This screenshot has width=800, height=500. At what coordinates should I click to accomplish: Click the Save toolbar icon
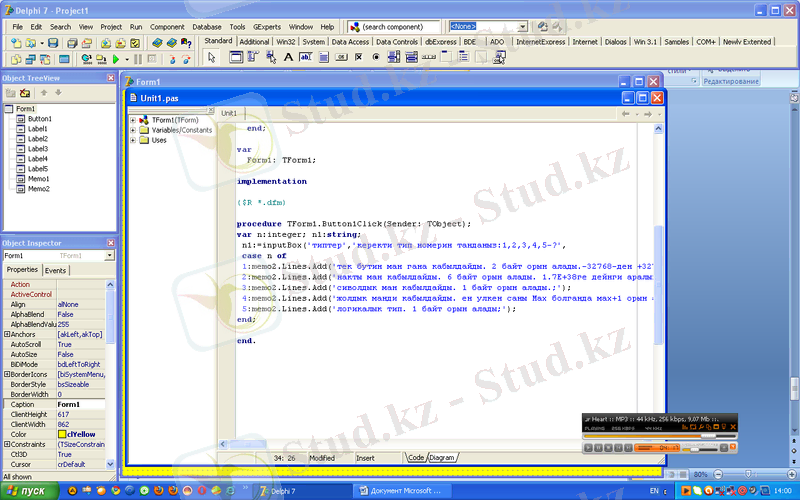click(53, 43)
